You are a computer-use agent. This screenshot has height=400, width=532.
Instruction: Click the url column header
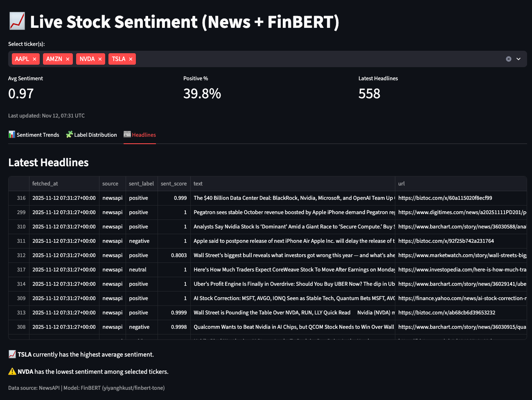[401, 184]
